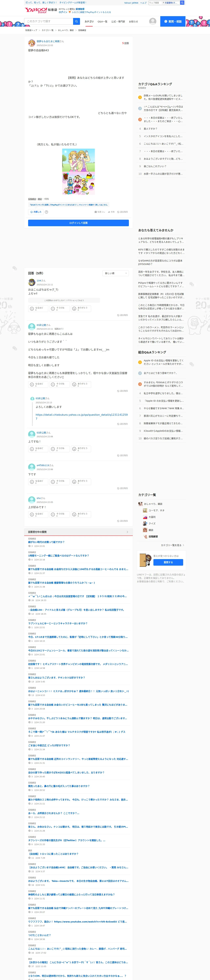210x980 pixels.
Task: Click the blue category search magnifier button
Action: pos(77,21)
